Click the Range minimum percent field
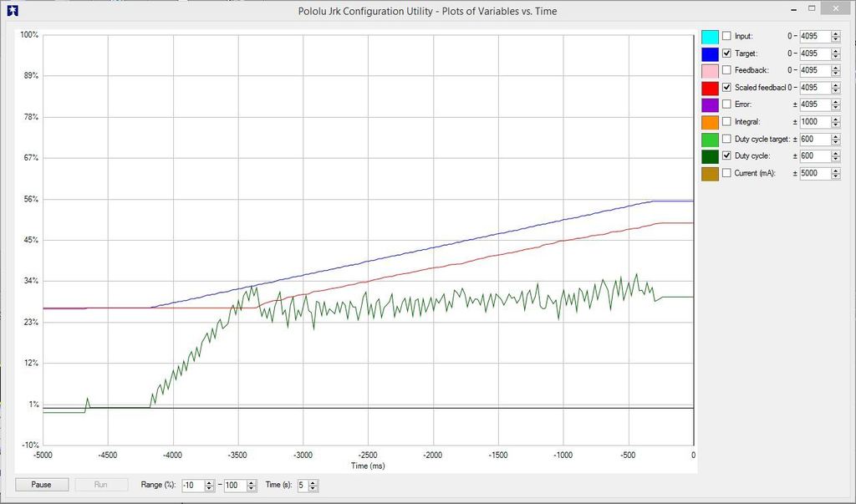 click(193, 486)
